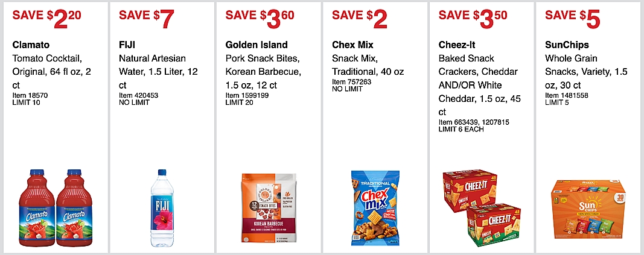Click the Clamato product title

click(30, 45)
